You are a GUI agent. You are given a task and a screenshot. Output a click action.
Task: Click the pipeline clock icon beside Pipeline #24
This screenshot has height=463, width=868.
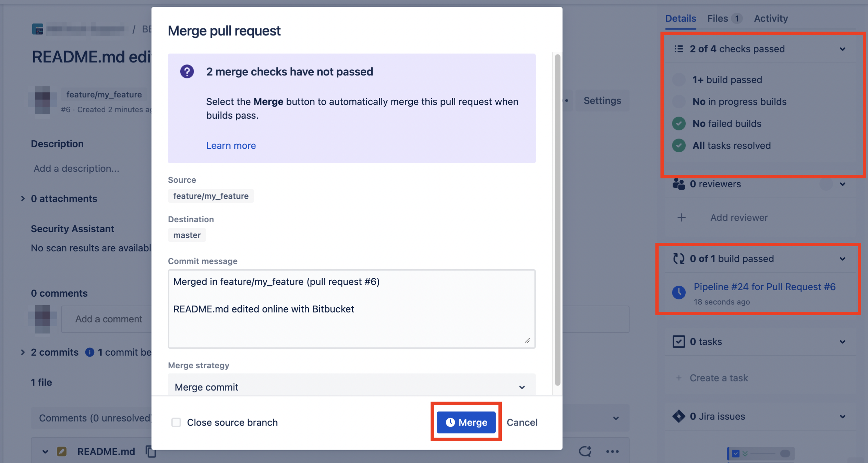[679, 293]
